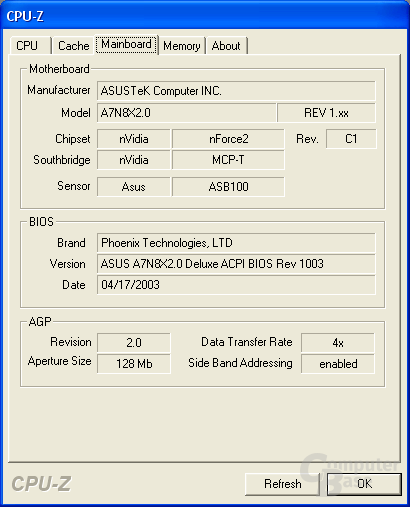
Task: Click the Data Transfer Rate label
Action: (247, 342)
